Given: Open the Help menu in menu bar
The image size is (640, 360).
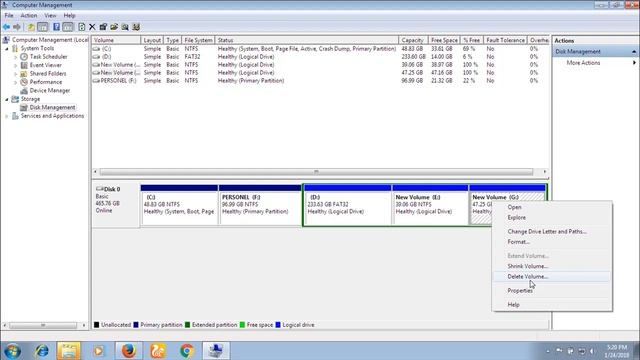Looking at the screenshot, I should 69,16.
